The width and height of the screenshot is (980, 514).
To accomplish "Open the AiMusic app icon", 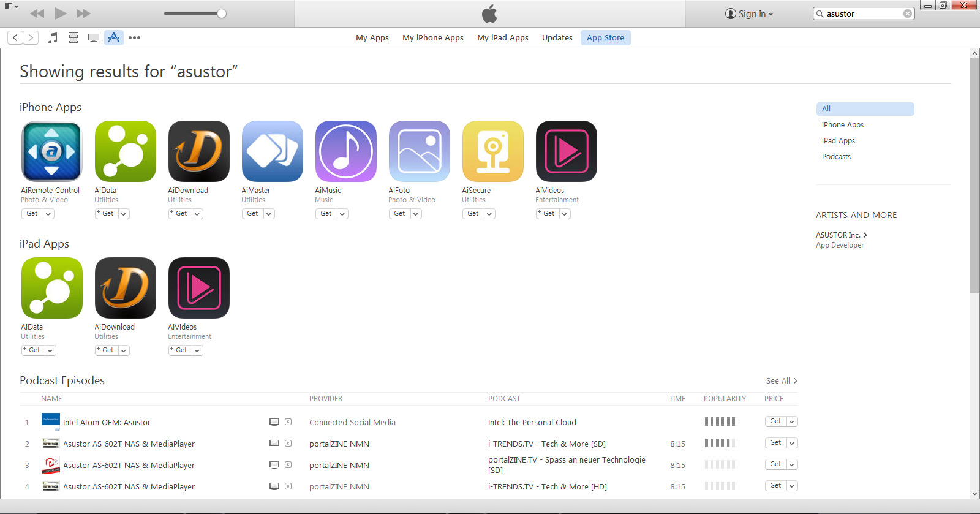I will pyautogui.click(x=345, y=151).
